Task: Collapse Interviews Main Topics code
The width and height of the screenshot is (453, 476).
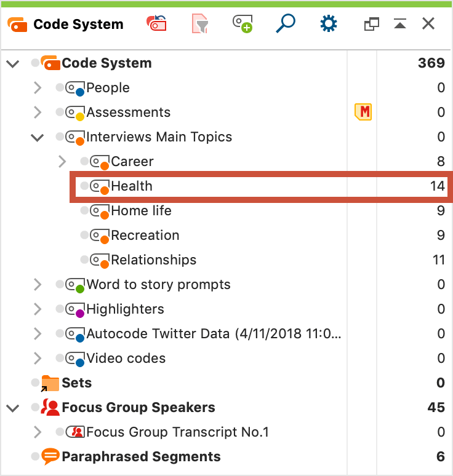Action: (38, 138)
